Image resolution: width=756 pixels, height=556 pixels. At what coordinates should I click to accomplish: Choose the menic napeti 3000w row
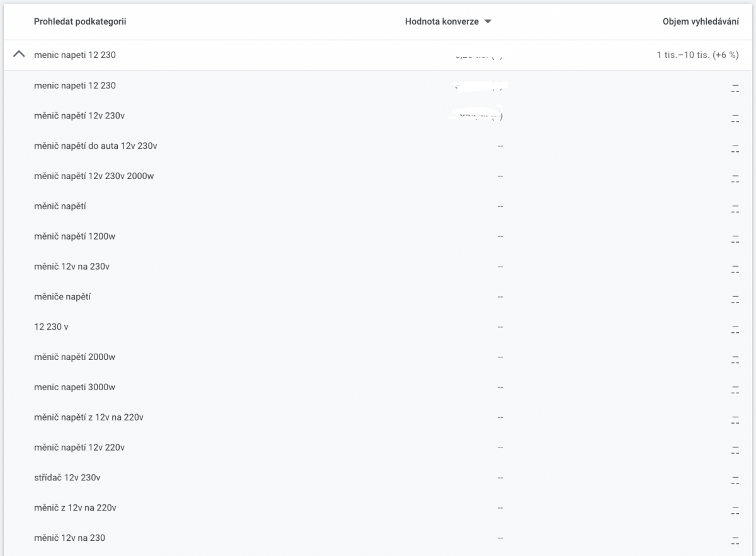tap(74, 387)
